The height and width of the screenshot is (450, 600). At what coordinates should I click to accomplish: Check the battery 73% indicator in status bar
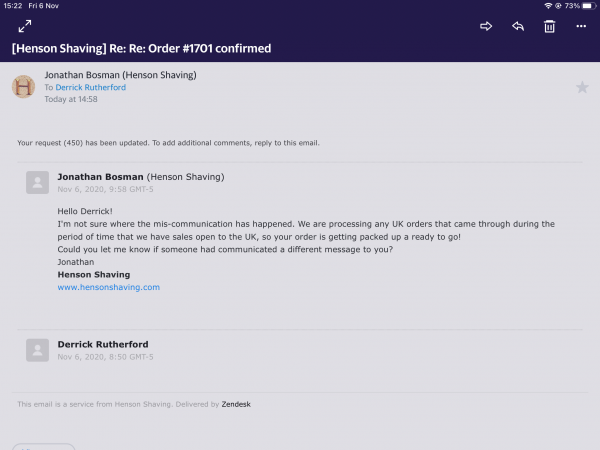(580, 6)
